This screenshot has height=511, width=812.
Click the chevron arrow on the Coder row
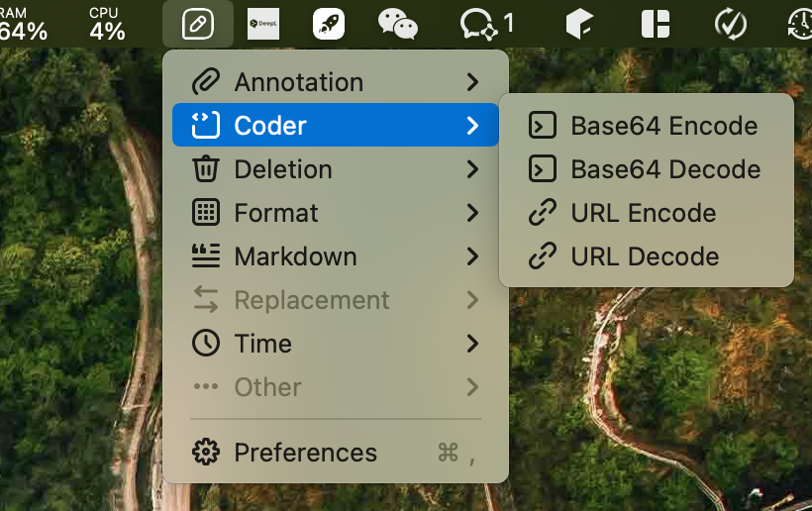click(x=472, y=126)
